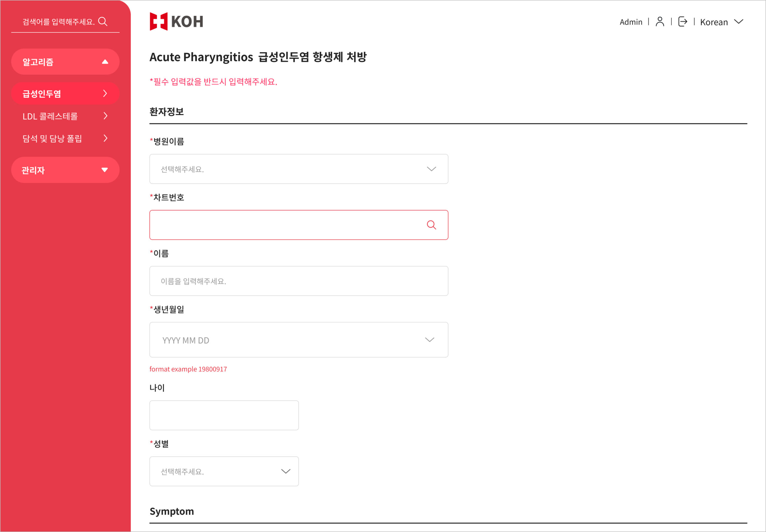The image size is (766, 532).
Task: Click the logout icon in header
Action: [683, 22]
